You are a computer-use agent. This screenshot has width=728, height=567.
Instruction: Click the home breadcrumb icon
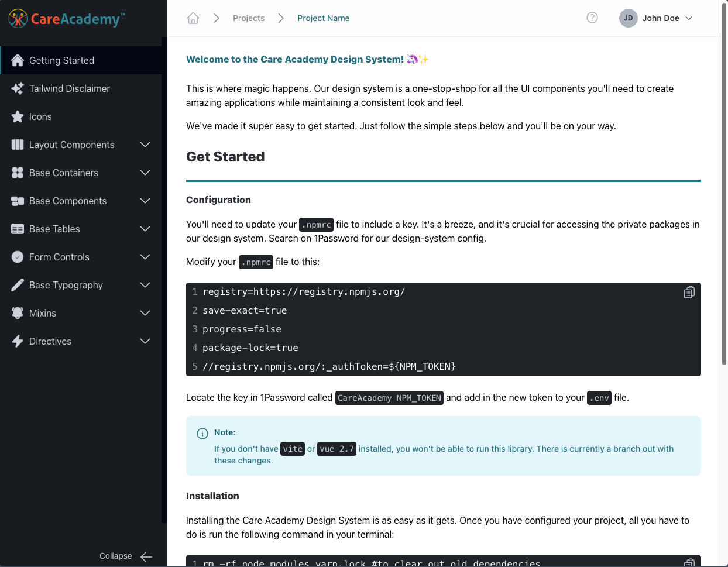tap(193, 18)
